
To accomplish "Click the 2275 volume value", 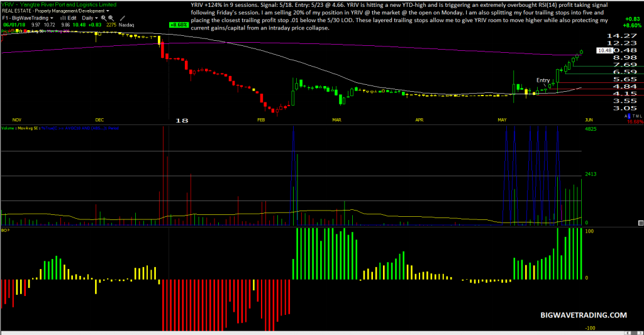I will (x=111, y=25).
